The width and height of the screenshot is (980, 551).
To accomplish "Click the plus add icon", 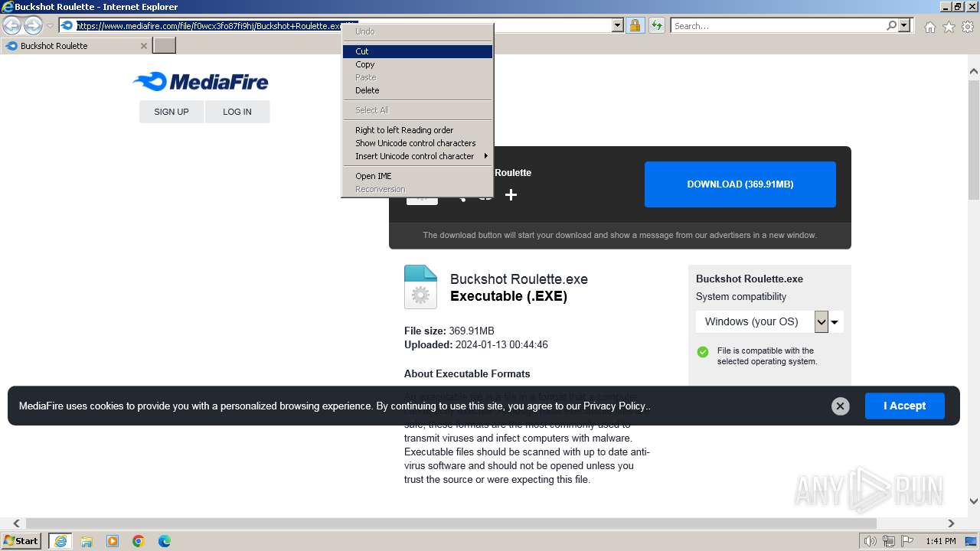I will [x=511, y=195].
